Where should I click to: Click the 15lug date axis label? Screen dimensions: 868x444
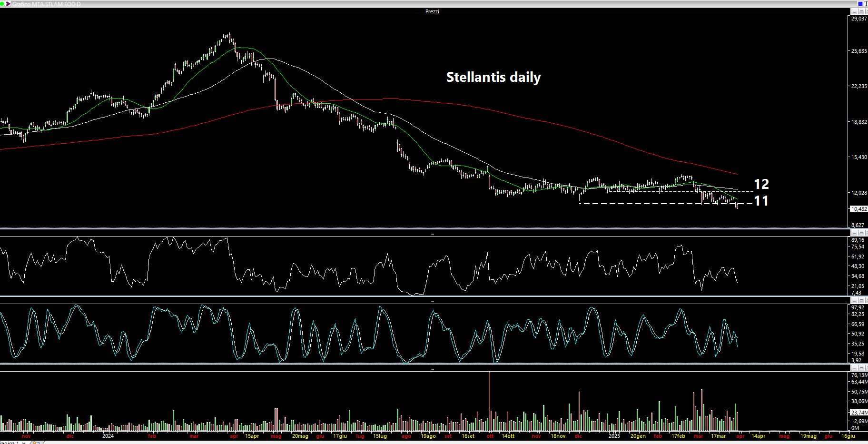(380, 436)
